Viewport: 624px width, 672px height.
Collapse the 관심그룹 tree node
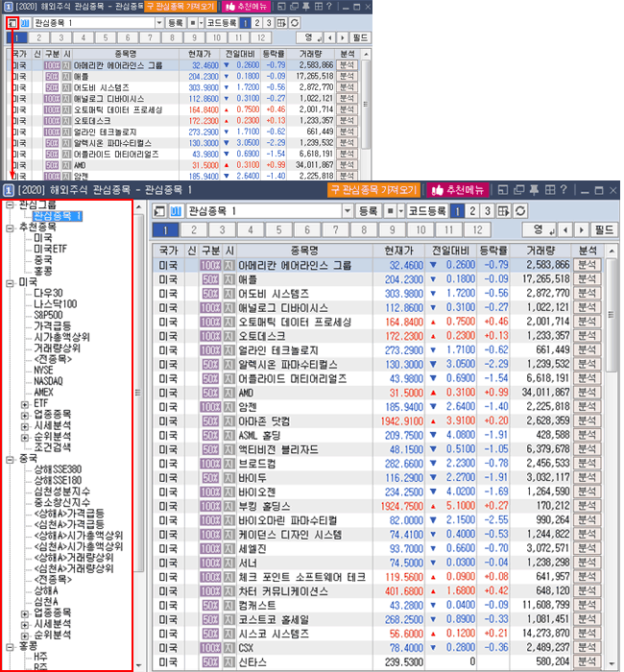pyautogui.click(x=10, y=204)
